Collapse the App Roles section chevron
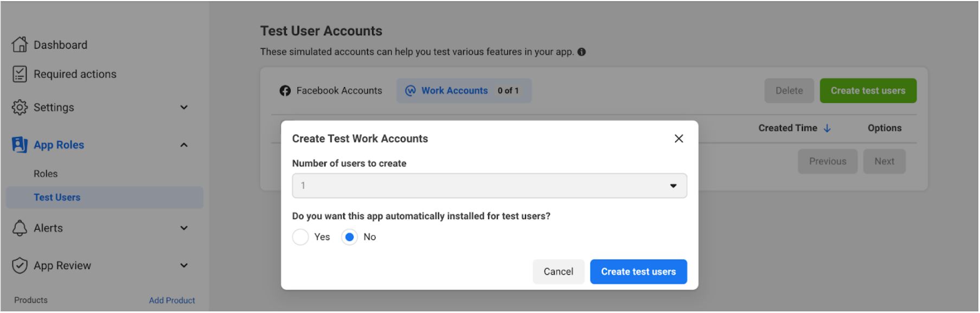Image resolution: width=980 pixels, height=313 pixels. pos(184,145)
